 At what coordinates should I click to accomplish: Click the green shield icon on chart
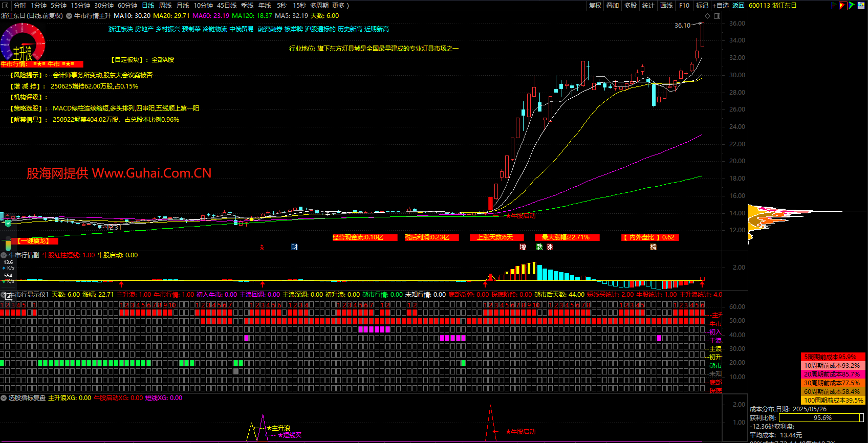pyautogui.click(x=8, y=223)
